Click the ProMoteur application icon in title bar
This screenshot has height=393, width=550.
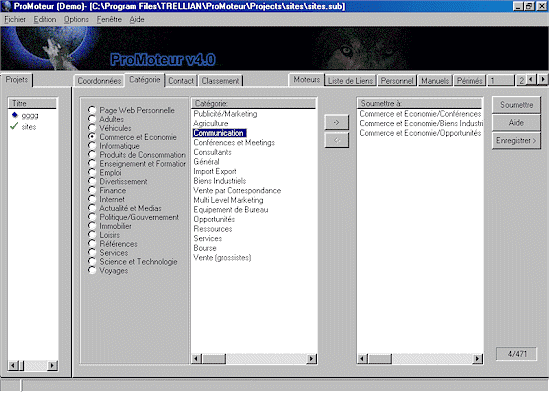tap(6, 6)
